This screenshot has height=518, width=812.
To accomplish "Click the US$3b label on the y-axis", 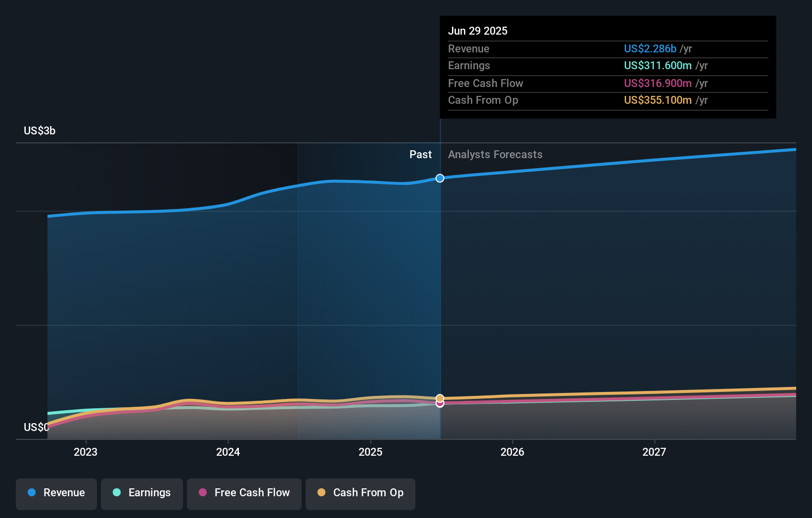I will coord(39,130).
